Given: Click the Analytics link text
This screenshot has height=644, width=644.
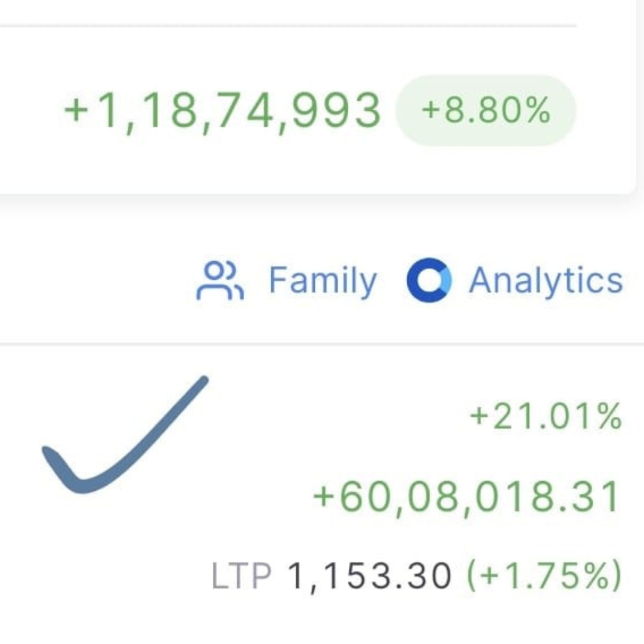Looking at the screenshot, I should (x=546, y=281).
